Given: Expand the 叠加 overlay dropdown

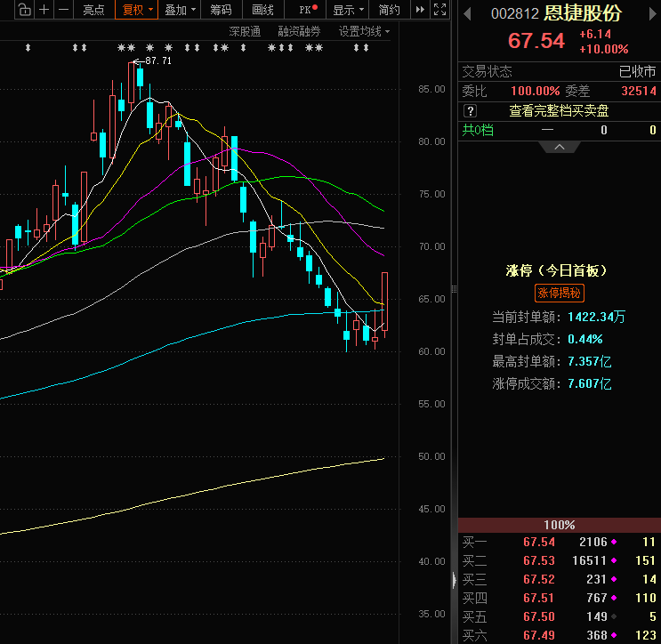Looking at the screenshot, I should (x=180, y=10).
